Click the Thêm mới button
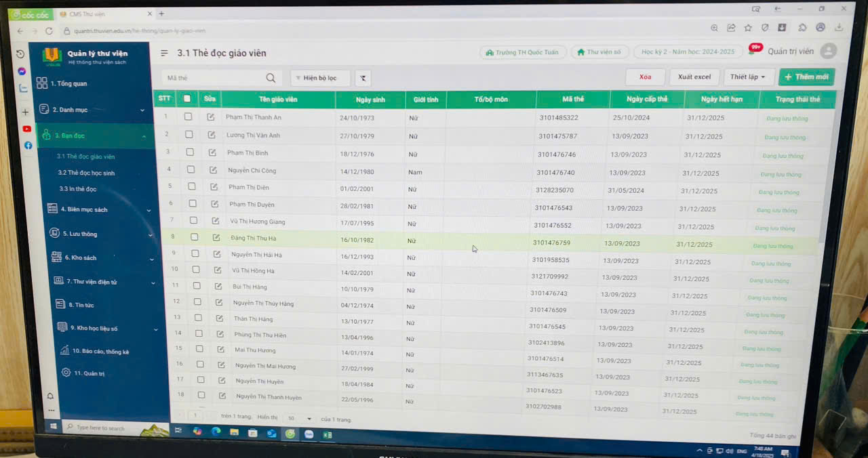The width and height of the screenshot is (868, 458). click(806, 77)
